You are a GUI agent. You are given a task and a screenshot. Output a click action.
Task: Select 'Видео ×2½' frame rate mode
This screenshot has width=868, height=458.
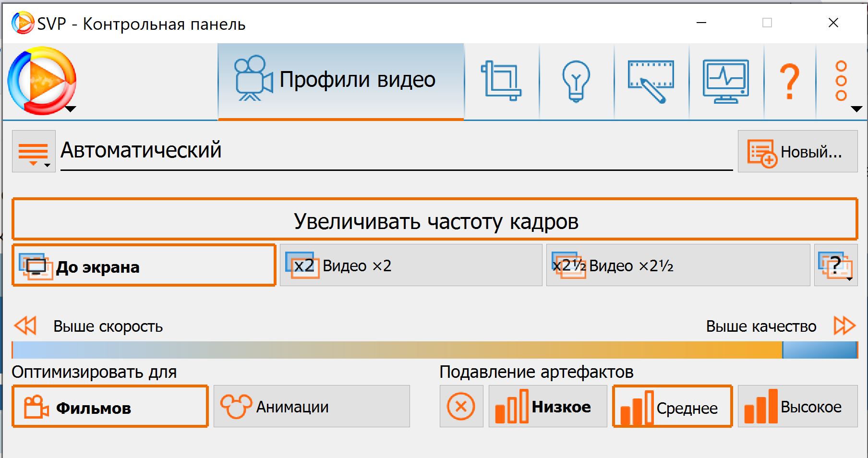(x=677, y=265)
